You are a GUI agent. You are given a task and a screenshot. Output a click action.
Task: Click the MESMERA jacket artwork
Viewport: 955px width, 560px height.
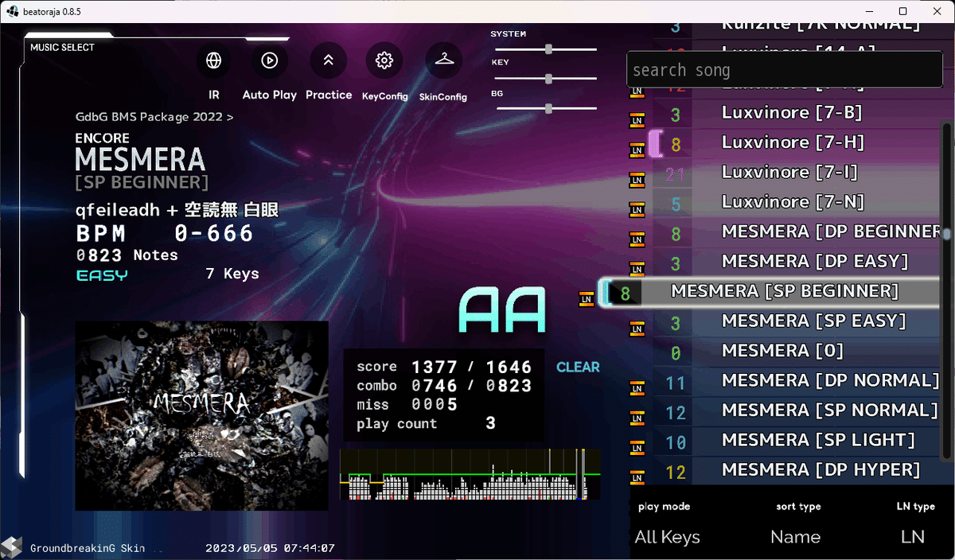click(201, 415)
